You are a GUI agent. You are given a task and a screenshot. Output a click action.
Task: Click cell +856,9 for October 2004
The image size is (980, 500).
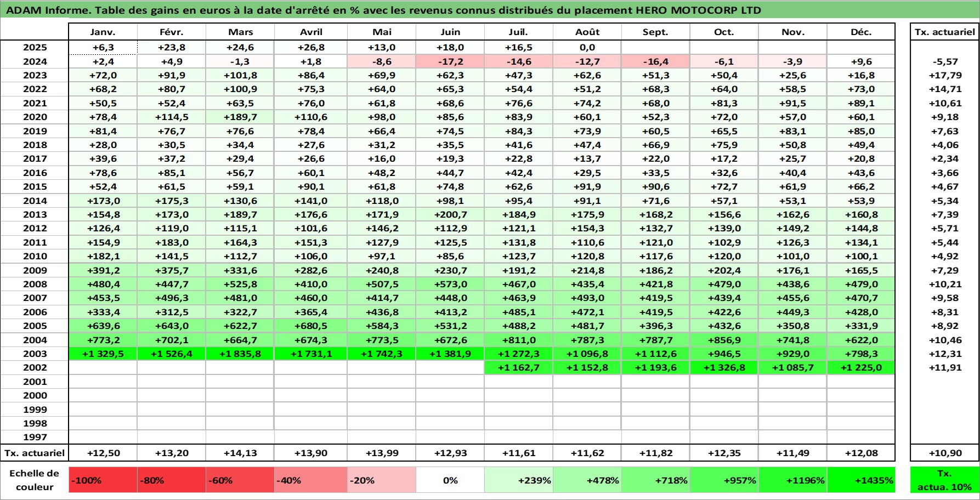724,340
